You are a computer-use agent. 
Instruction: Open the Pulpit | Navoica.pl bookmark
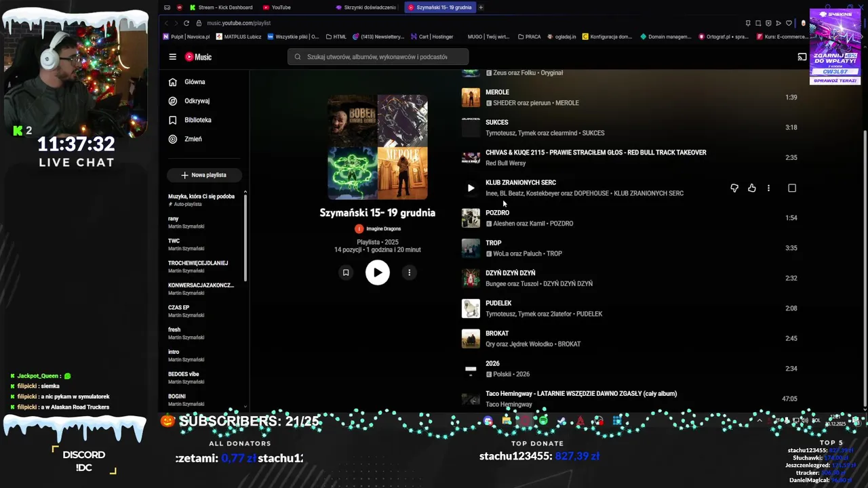coord(186,37)
